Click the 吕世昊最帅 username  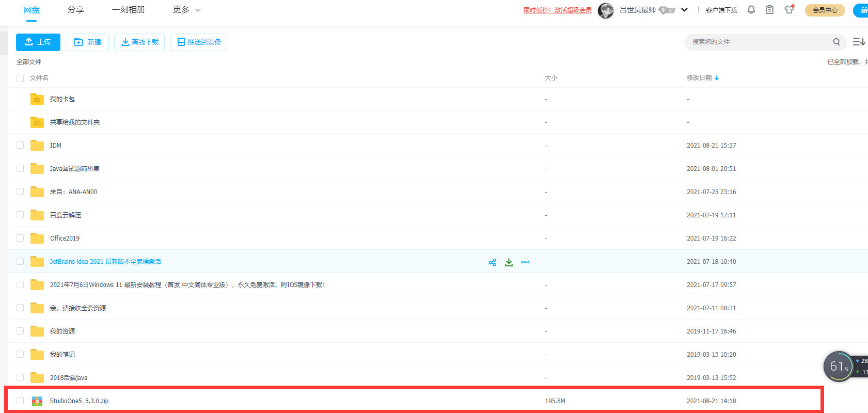click(x=638, y=10)
